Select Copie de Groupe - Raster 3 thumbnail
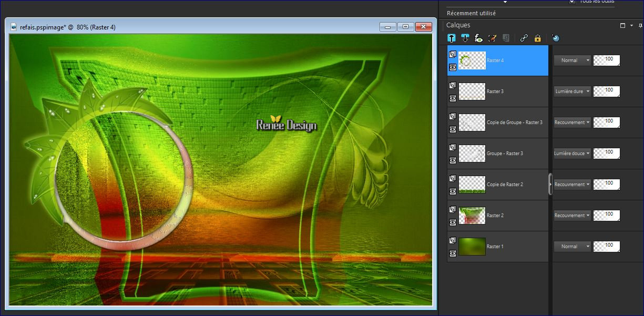Image resolution: width=644 pixels, height=316 pixels. pyautogui.click(x=472, y=123)
